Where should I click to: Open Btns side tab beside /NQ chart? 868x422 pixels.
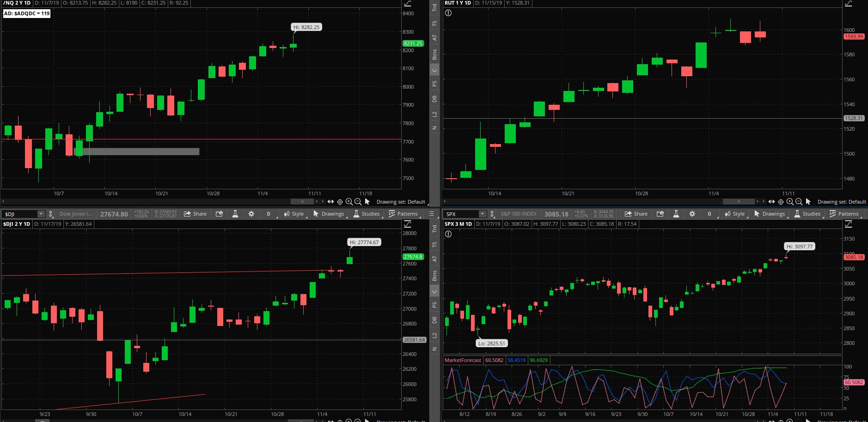tap(434, 54)
